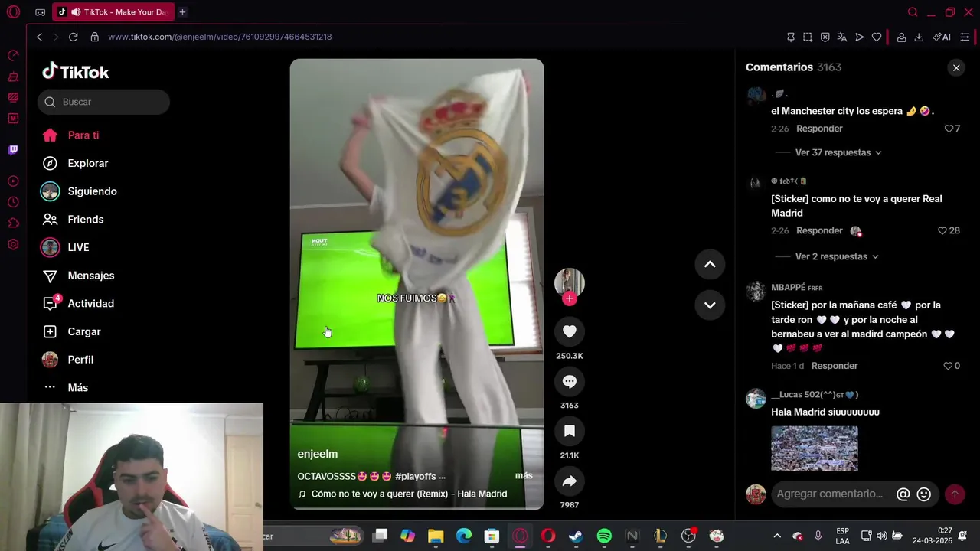Focus the Buscar search box
980x551 pixels.
point(103,102)
